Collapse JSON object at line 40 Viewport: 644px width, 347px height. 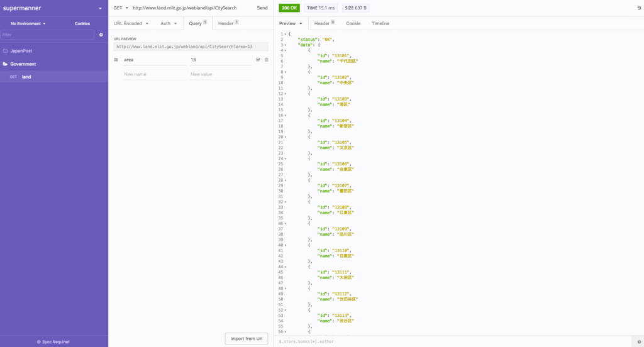(286, 245)
